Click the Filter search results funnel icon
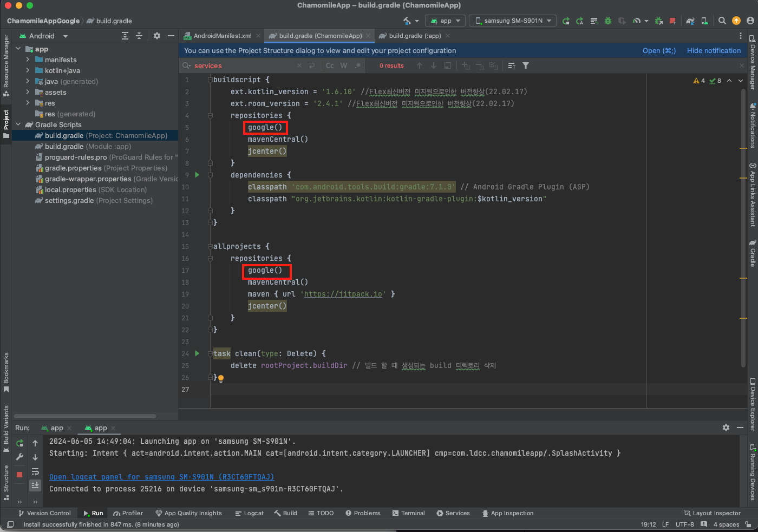Image resolution: width=758 pixels, height=532 pixels. tap(526, 65)
